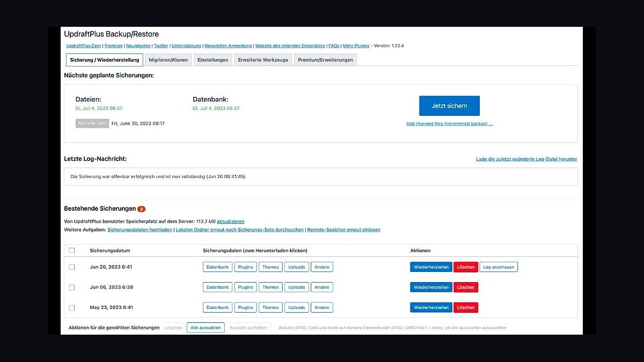
Task: Download Andere from Jun 06 backup
Action: pyautogui.click(x=322, y=287)
